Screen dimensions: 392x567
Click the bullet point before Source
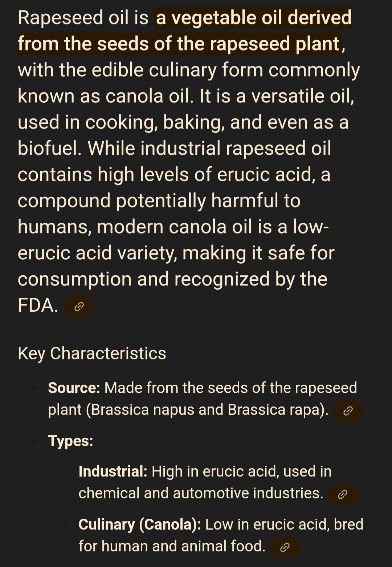click(35, 388)
